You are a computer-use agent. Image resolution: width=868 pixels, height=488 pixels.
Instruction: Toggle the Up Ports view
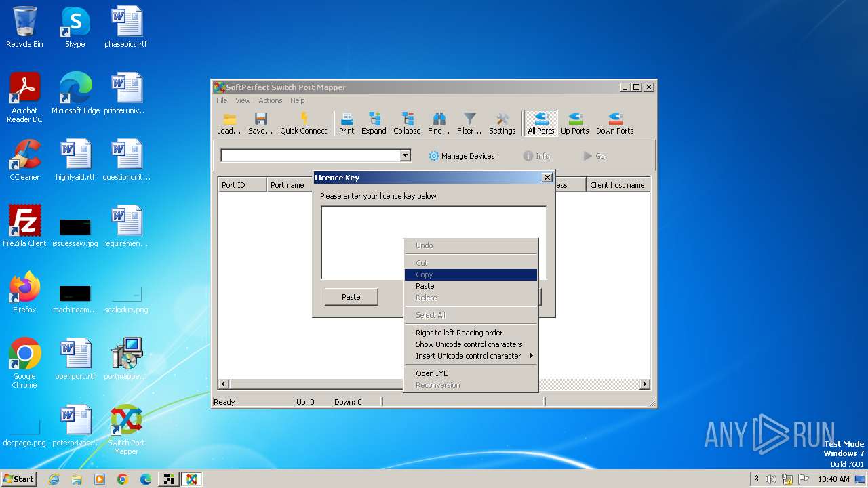[574, 124]
